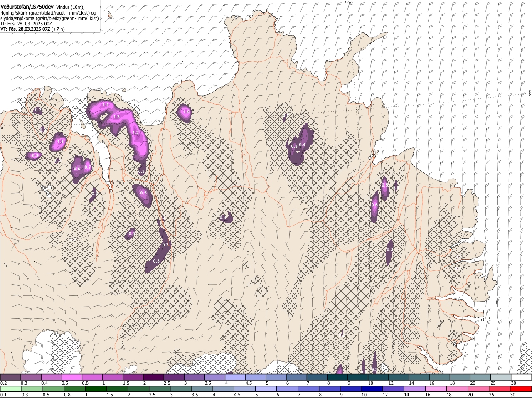Pick the deep blue rain swatch at 10
This screenshot has width=532, height=398.
point(372,389)
